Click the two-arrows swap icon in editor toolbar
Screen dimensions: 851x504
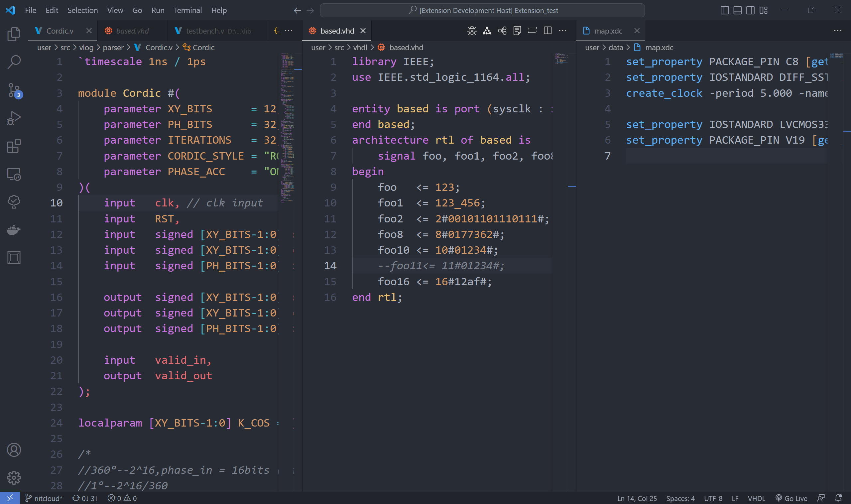(x=532, y=31)
